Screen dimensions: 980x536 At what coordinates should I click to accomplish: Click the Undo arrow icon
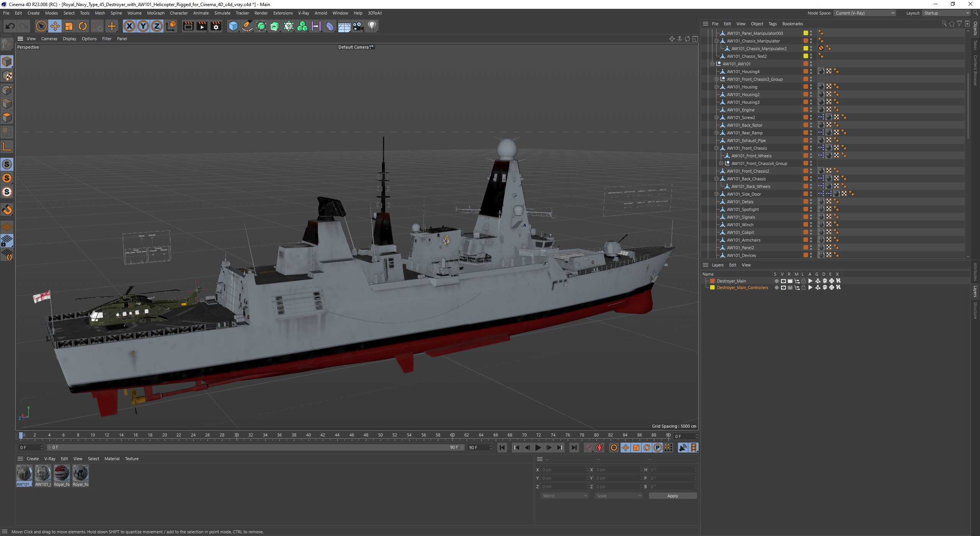[x=10, y=26]
